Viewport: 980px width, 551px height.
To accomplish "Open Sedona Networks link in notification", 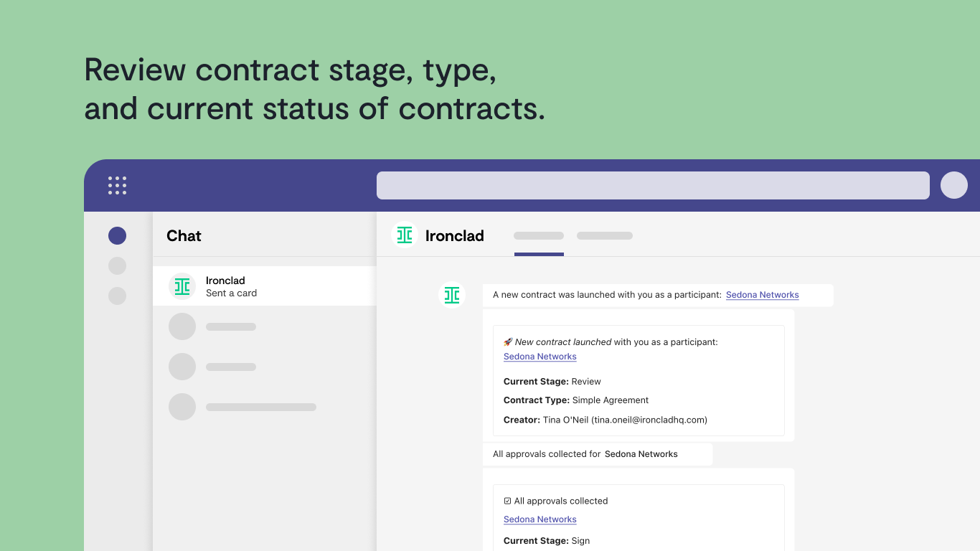I will [x=762, y=295].
